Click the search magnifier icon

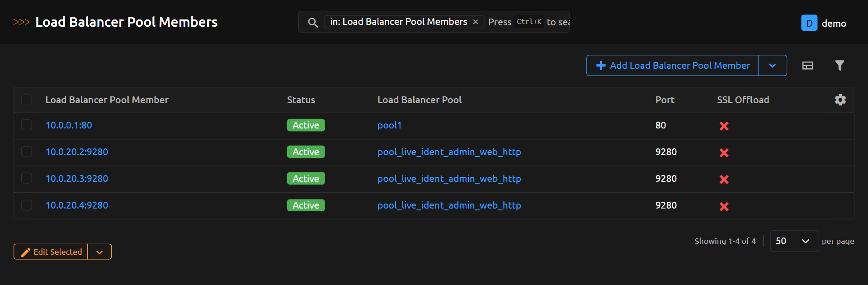pos(312,22)
